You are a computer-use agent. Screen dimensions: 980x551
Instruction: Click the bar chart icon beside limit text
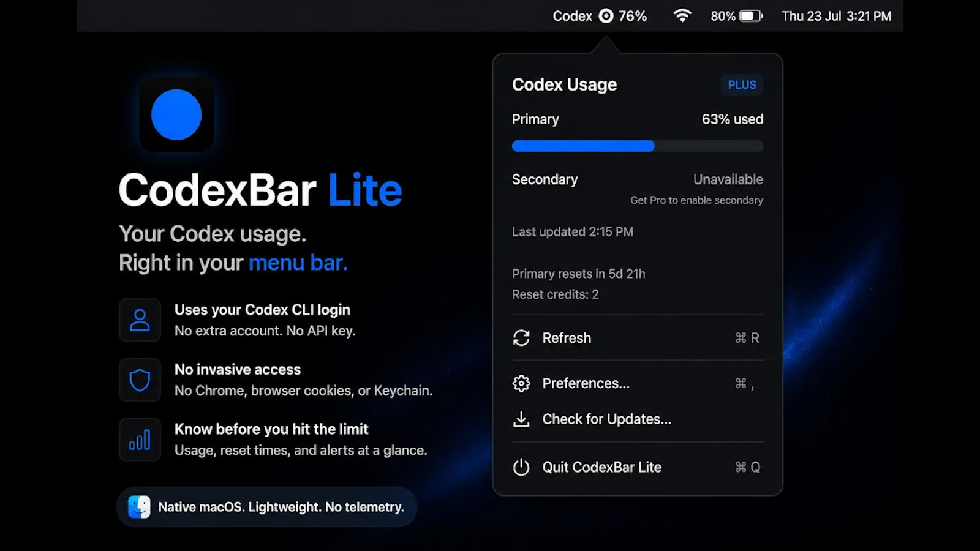click(140, 440)
